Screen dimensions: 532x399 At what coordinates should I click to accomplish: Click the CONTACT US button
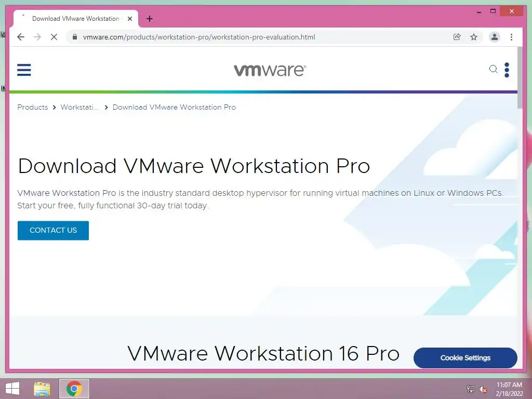pyautogui.click(x=54, y=230)
